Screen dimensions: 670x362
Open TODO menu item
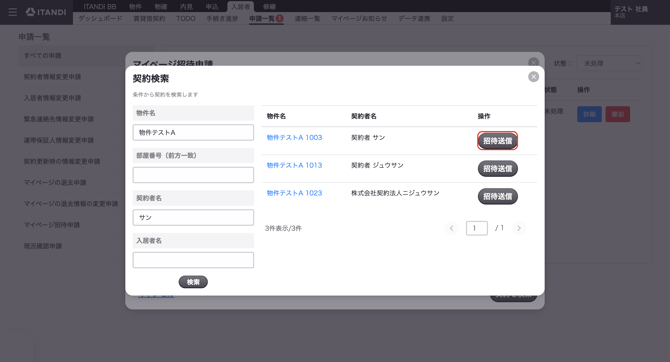pos(185,18)
